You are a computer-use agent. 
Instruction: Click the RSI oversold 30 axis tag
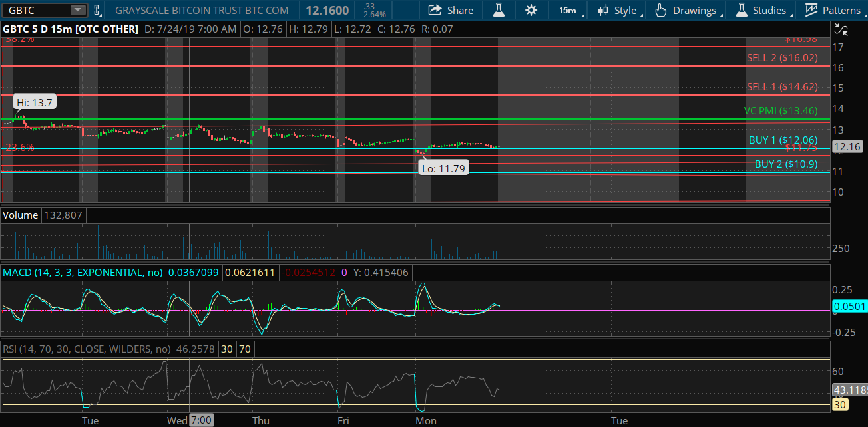click(839, 404)
